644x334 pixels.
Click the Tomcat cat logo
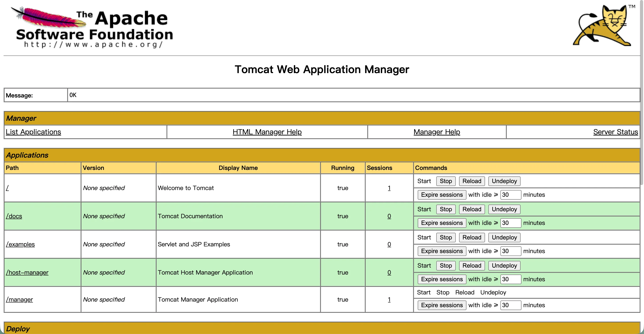604,25
